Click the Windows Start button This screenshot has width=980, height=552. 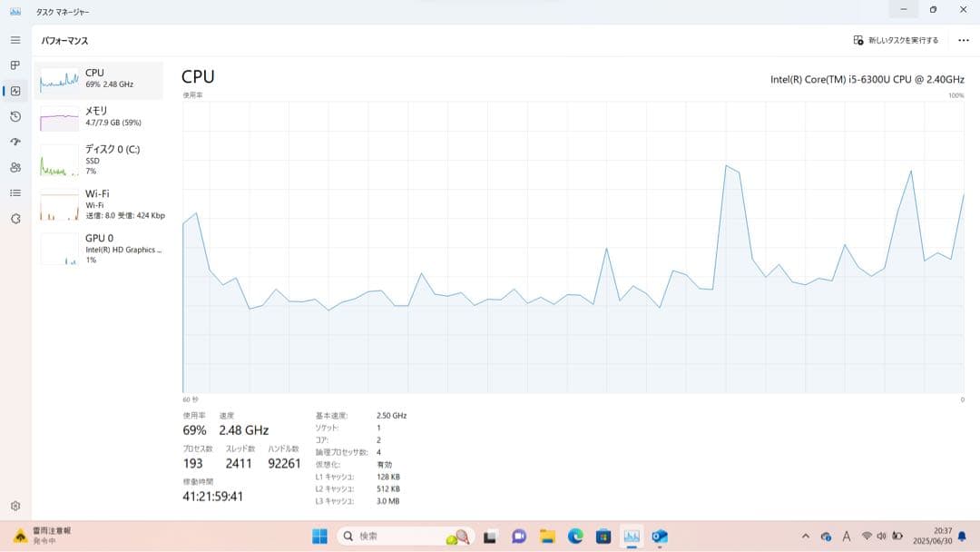point(319,537)
